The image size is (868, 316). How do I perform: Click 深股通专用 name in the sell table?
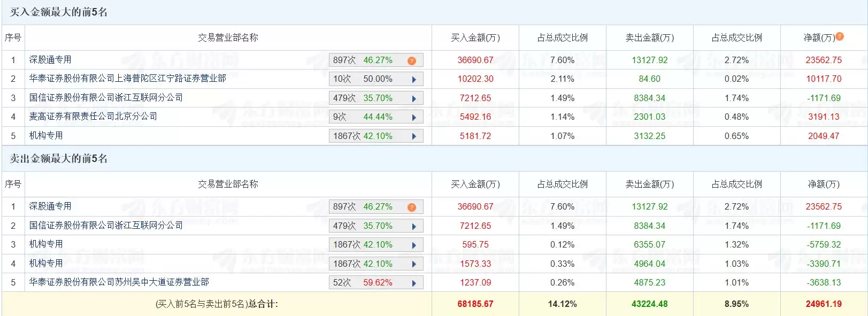[x=50, y=206]
